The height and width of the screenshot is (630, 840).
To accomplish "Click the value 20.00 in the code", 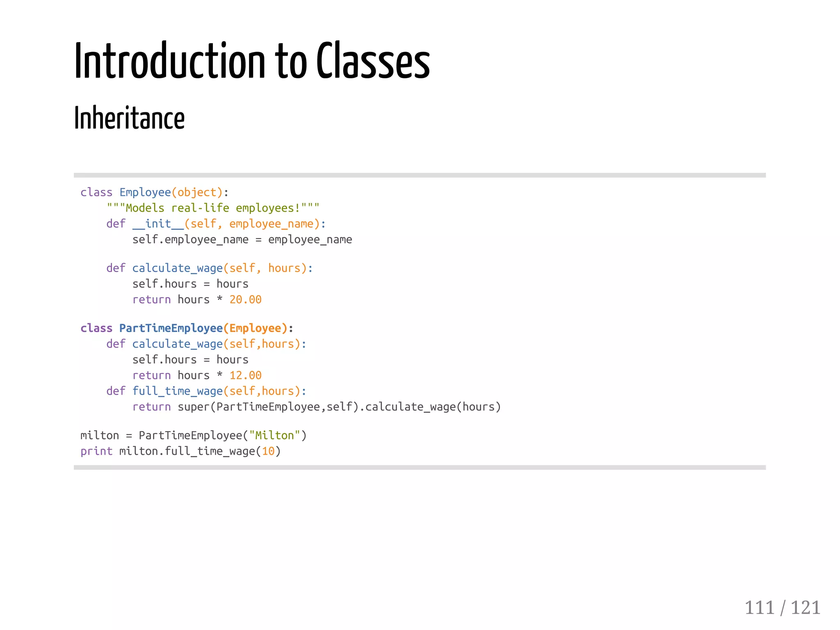I will tap(245, 300).
